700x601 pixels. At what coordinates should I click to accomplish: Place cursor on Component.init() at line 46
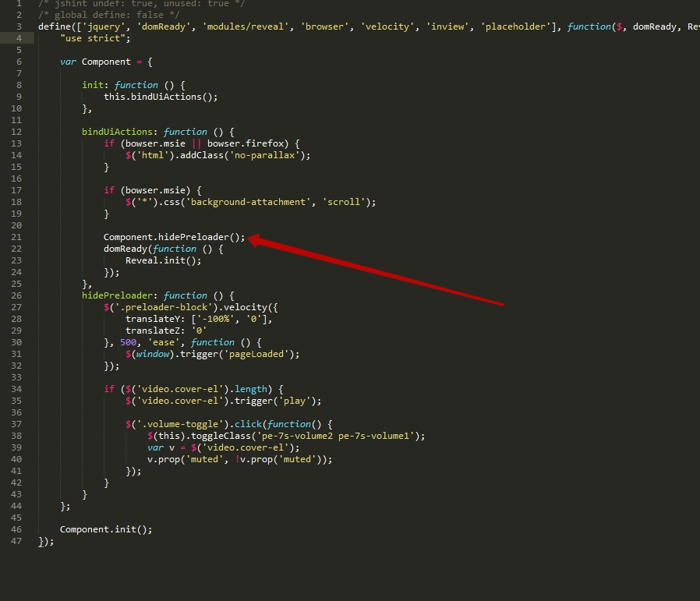[106, 529]
